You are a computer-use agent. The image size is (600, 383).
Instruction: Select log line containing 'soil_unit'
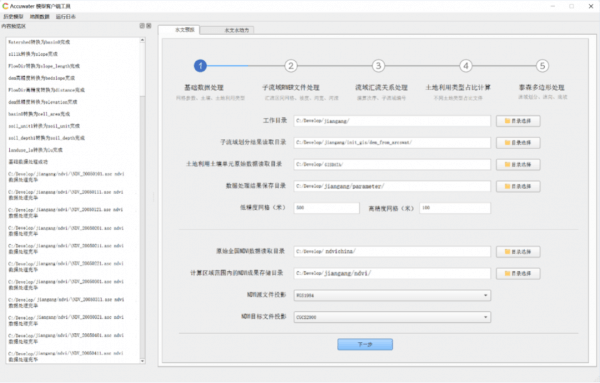[44, 125]
